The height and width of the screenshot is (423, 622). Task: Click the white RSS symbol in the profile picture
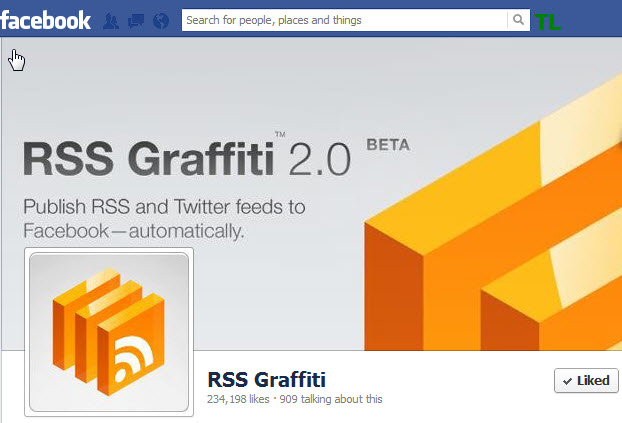coord(133,358)
